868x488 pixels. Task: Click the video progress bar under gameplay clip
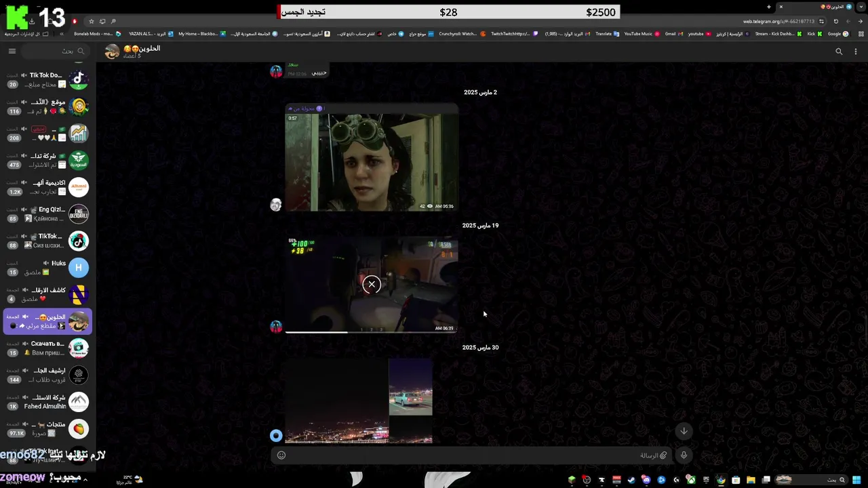point(372,332)
